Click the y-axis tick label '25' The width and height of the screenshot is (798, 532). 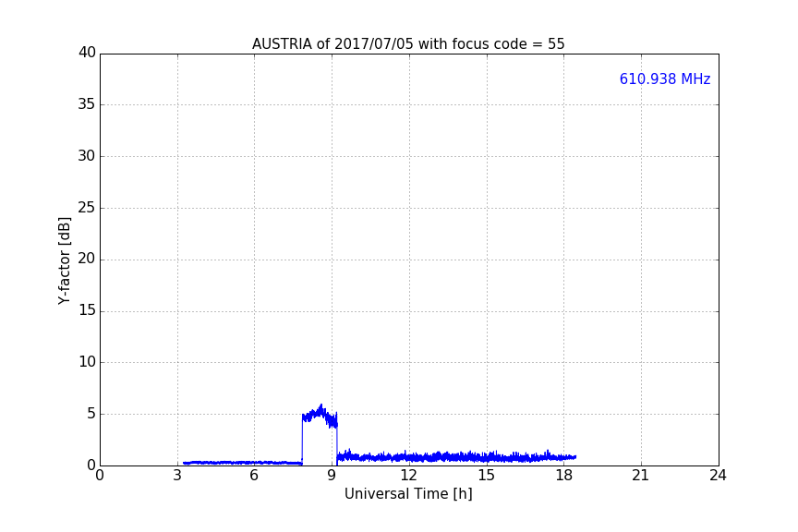(87, 208)
